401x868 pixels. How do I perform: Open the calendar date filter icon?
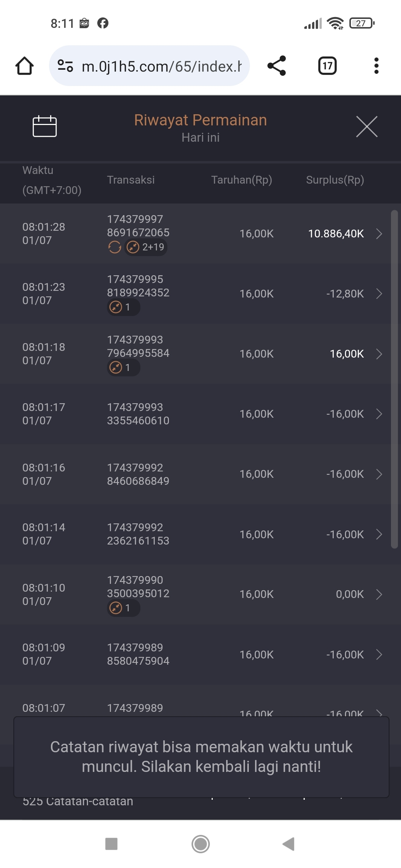(x=45, y=126)
